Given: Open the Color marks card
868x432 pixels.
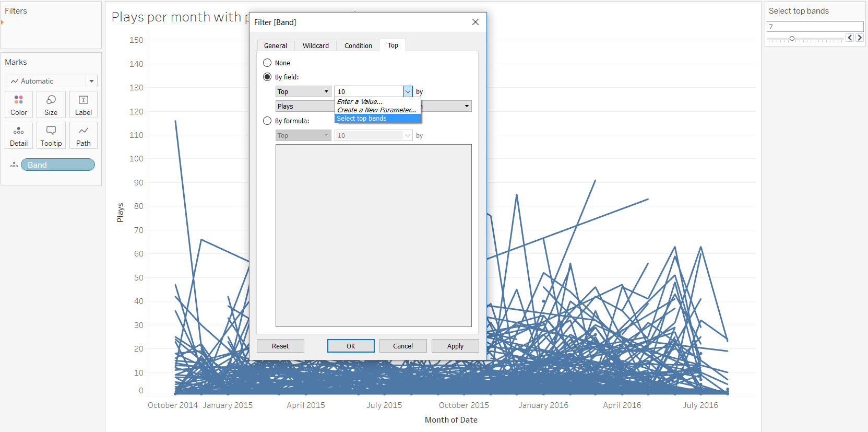Looking at the screenshot, I should tap(19, 104).
